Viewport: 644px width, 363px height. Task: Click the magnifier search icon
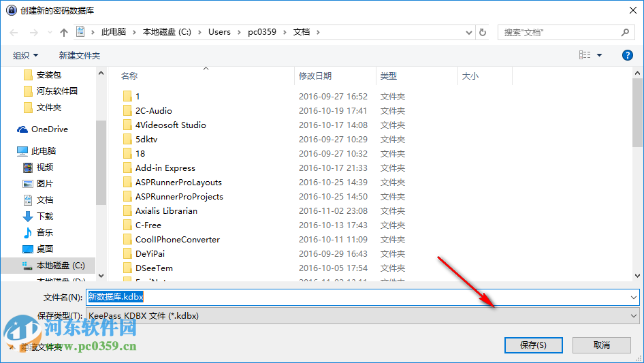625,32
